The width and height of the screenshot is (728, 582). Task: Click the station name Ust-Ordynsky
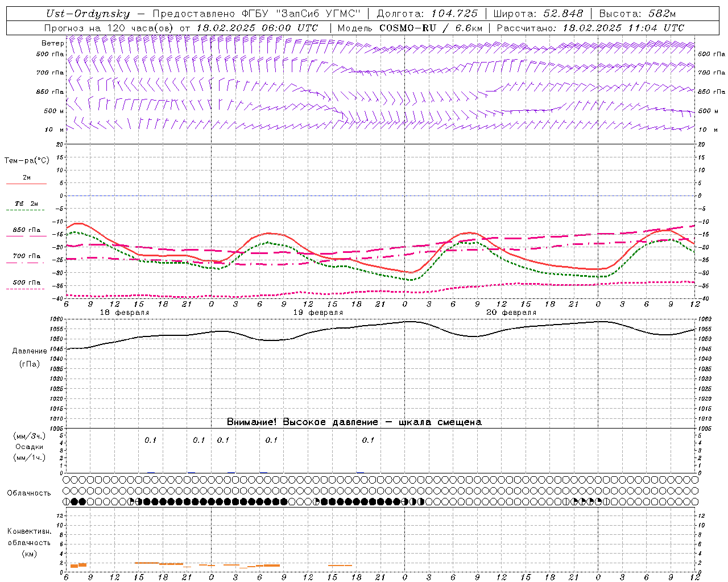coord(88,14)
